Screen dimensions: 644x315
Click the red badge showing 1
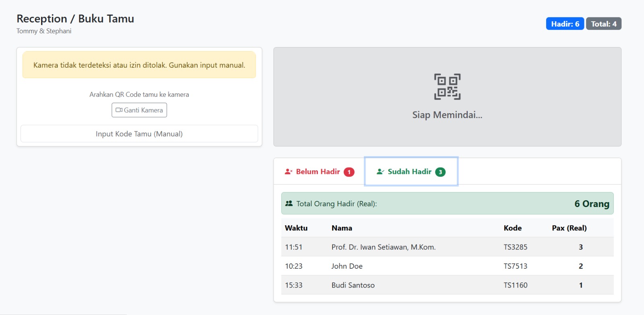coord(349,172)
